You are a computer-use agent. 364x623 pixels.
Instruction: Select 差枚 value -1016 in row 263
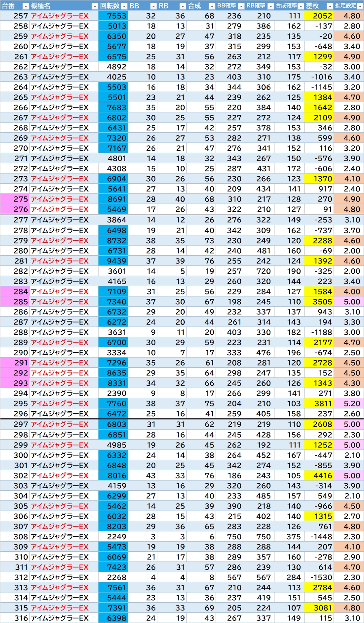click(x=318, y=77)
